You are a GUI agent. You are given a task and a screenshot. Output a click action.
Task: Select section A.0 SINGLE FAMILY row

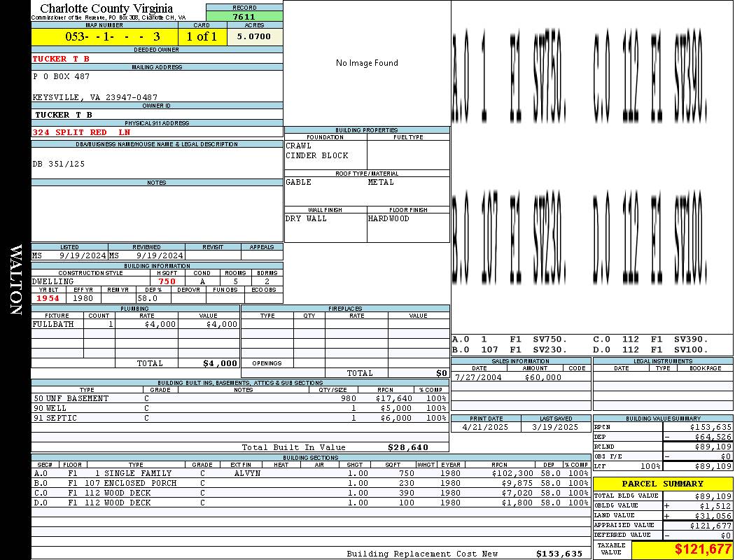coord(311,474)
